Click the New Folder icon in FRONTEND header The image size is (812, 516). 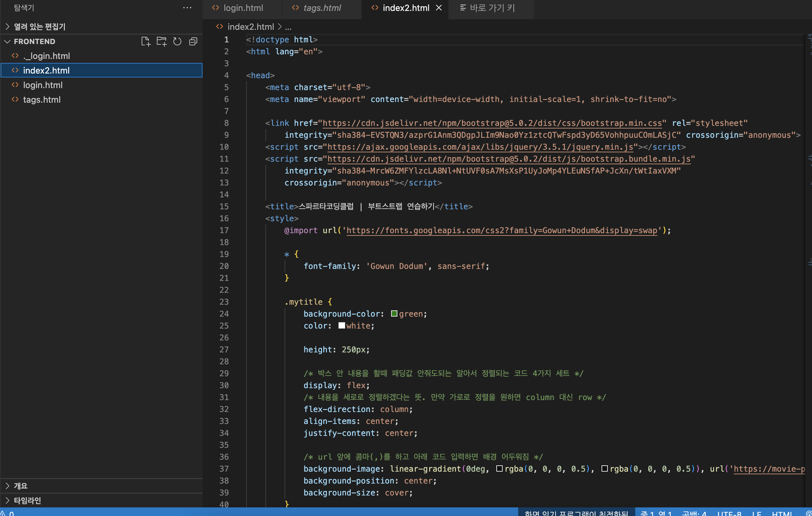161,41
